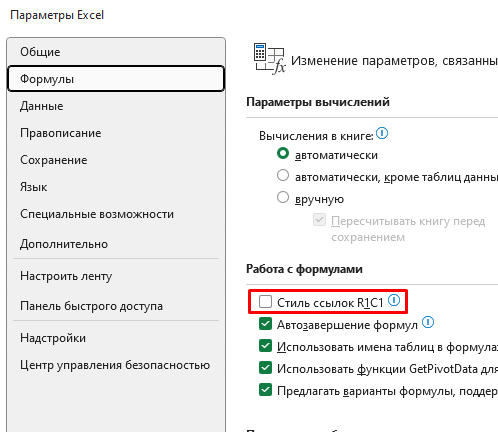Select the автоматически radio option
The width and height of the screenshot is (498, 432).
coord(283,153)
